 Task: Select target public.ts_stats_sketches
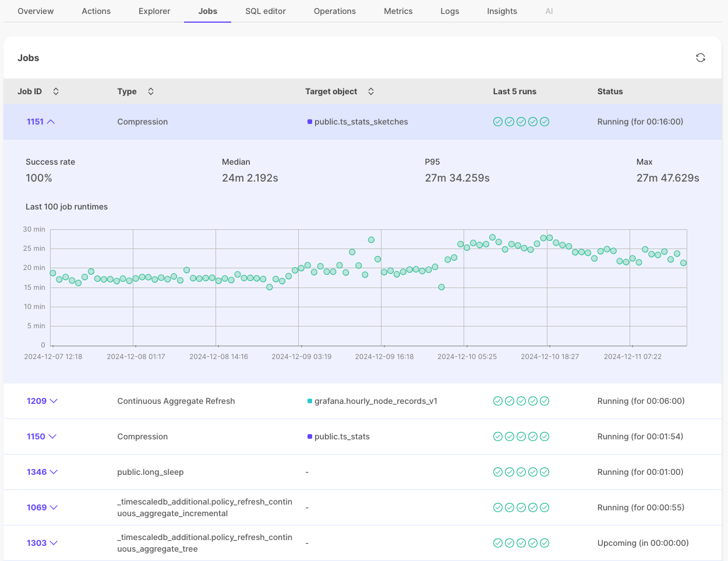pos(361,122)
